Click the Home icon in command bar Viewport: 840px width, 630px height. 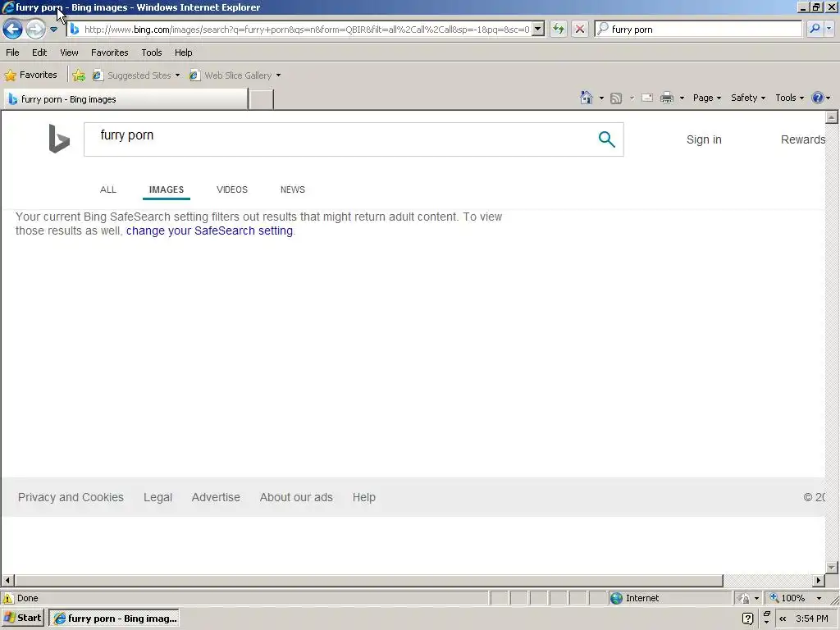[586, 98]
